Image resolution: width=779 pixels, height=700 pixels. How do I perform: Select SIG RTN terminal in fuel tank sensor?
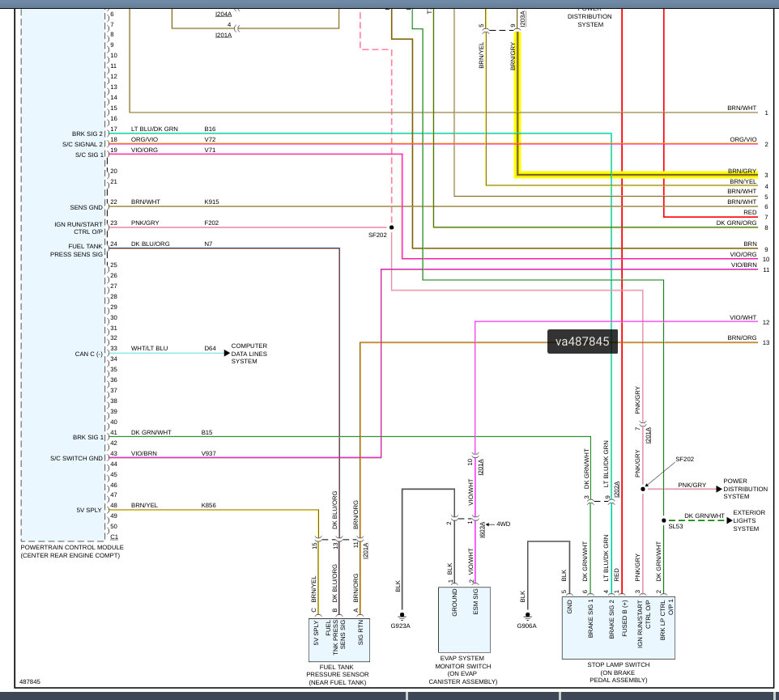(360, 633)
